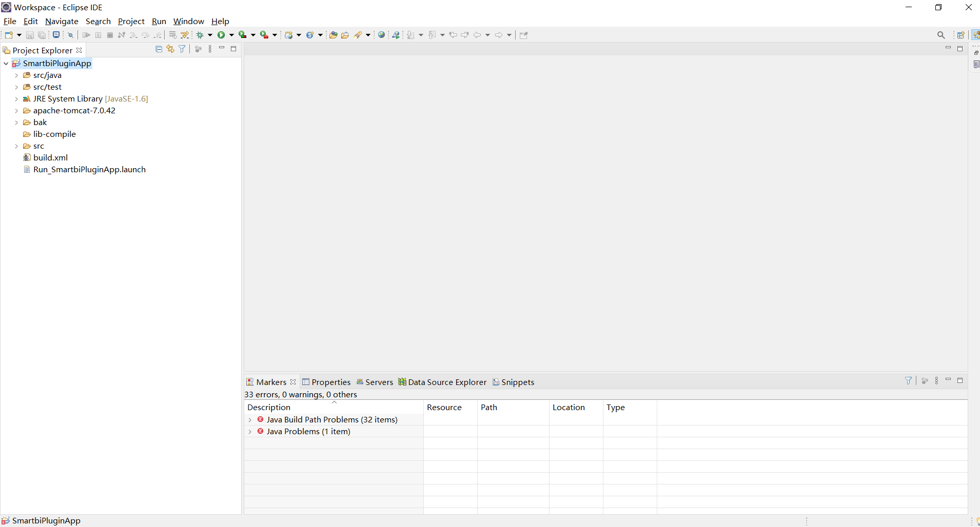The width and height of the screenshot is (980, 527).
Task: Open the Navigate menu
Action: pyautogui.click(x=62, y=21)
